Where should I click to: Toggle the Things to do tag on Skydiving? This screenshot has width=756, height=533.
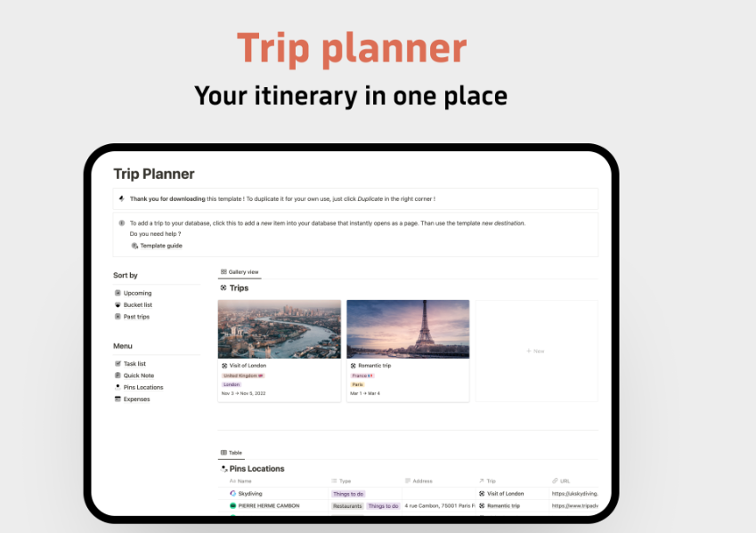click(x=347, y=493)
